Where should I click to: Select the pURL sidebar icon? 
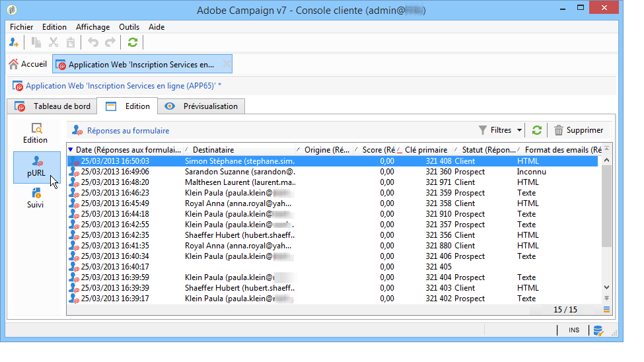tap(36, 167)
